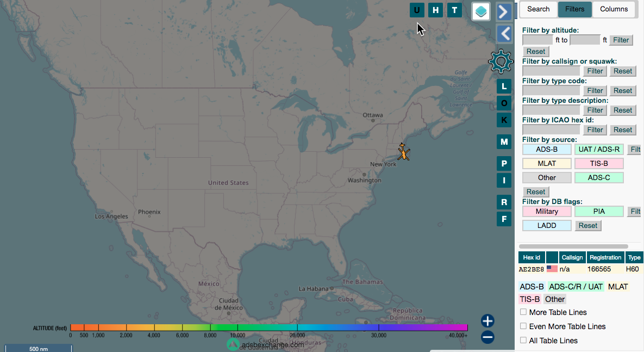Click the F map button
Viewport: 644px width, 352px height.
coord(504,219)
